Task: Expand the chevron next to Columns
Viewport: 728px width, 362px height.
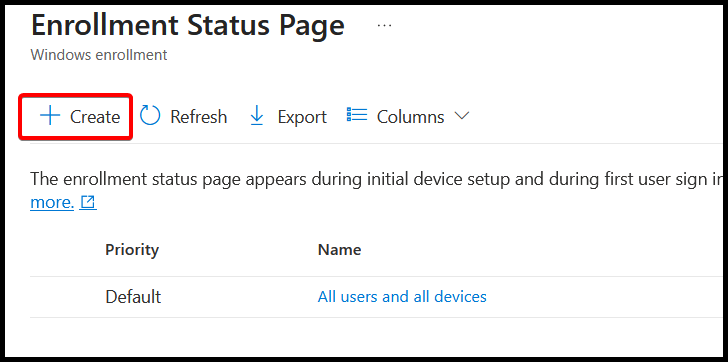Action: (x=462, y=116)
